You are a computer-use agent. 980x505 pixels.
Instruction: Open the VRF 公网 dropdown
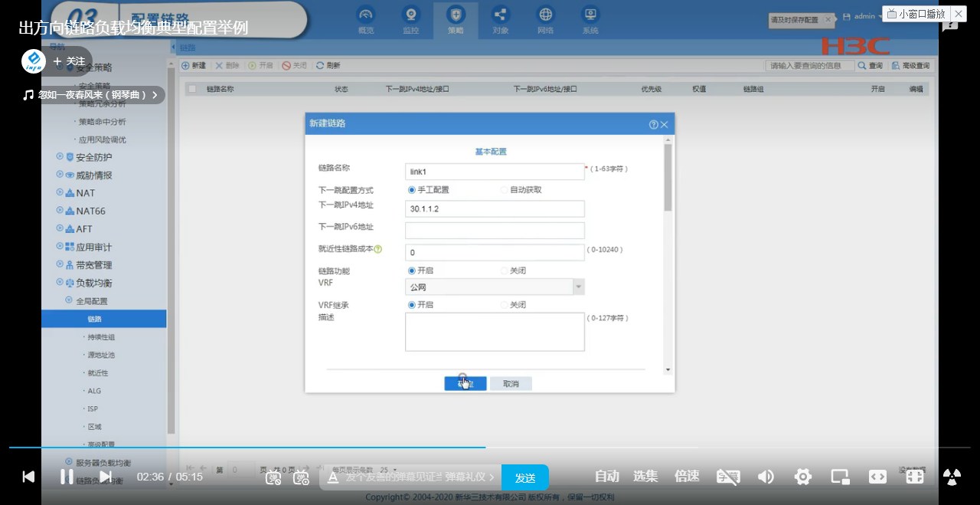[x=579, y=287]
